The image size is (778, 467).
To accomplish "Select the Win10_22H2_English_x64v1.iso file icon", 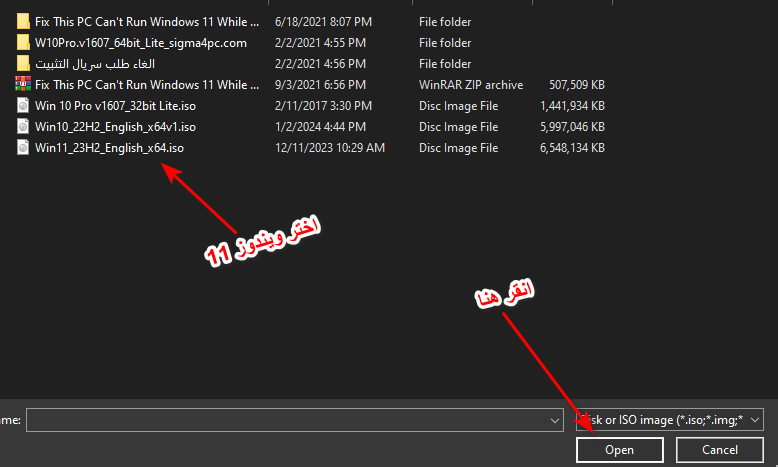I will [23, 127].
